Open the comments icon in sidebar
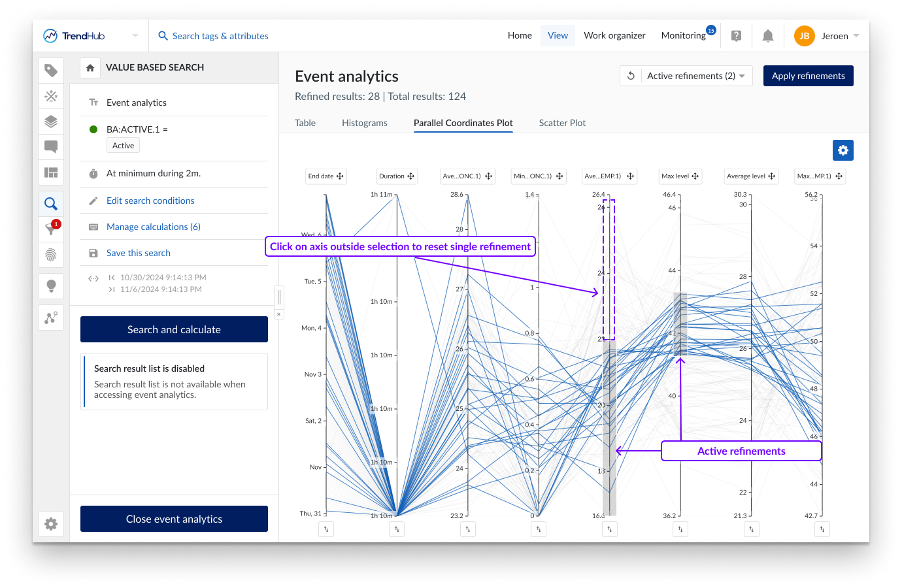The image size is (902, 588). (51, 147)
